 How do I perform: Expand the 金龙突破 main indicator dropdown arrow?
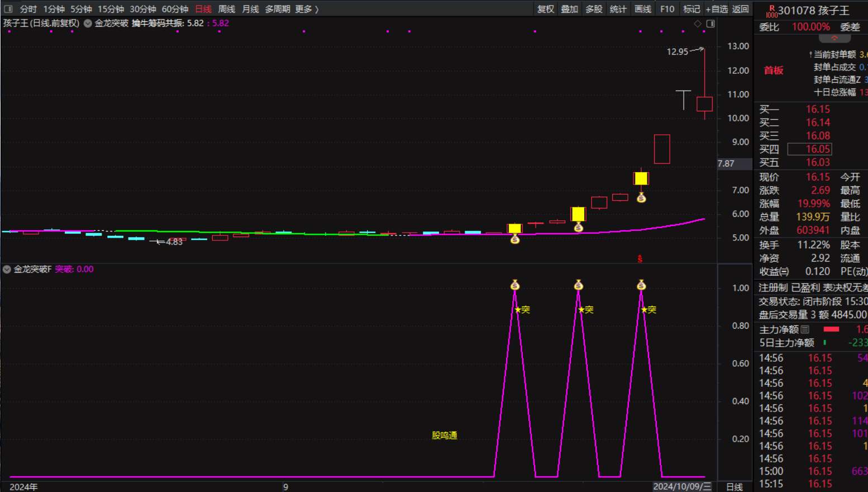pyautogui.click(x=88, y=23)
